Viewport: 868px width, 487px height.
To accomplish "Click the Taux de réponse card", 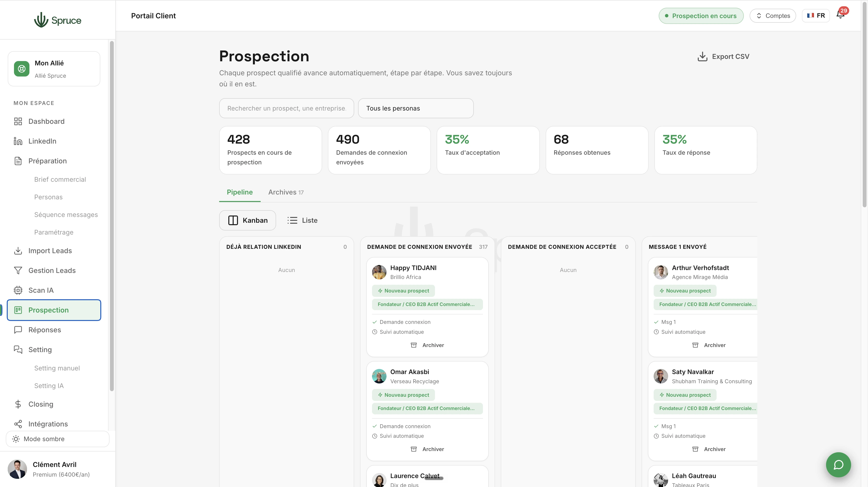I will (x=705, y=150).
